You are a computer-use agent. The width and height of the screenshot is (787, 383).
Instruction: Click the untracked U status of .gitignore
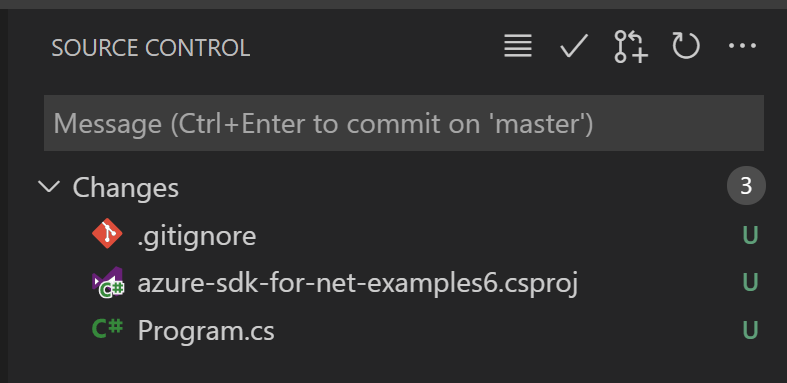pos(750,235)
